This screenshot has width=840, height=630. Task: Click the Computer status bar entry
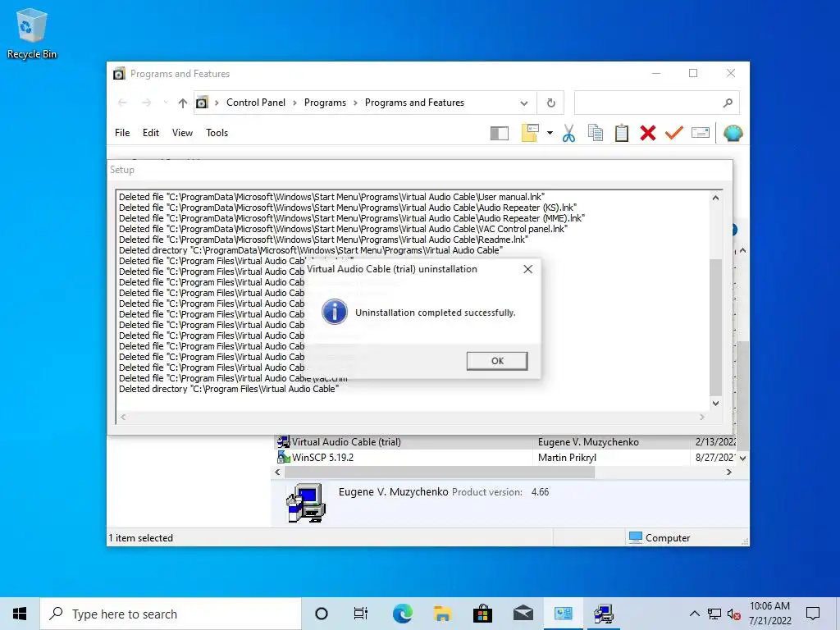click(660, 538)
